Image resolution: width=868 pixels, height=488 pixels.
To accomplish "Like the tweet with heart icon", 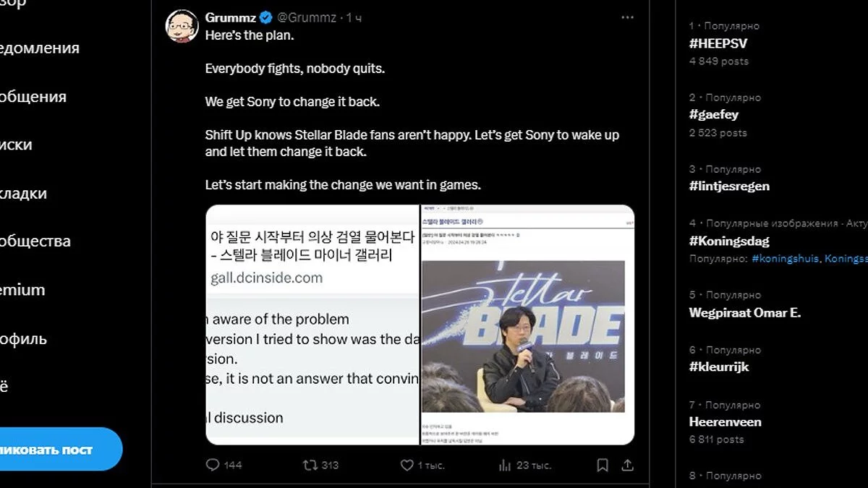I will click(407, 465).
